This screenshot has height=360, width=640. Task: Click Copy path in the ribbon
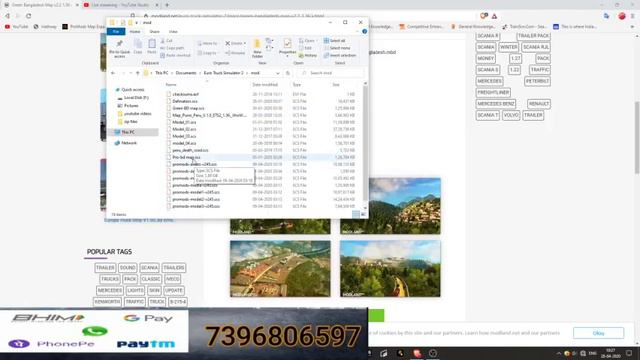[x=172, y=48]
